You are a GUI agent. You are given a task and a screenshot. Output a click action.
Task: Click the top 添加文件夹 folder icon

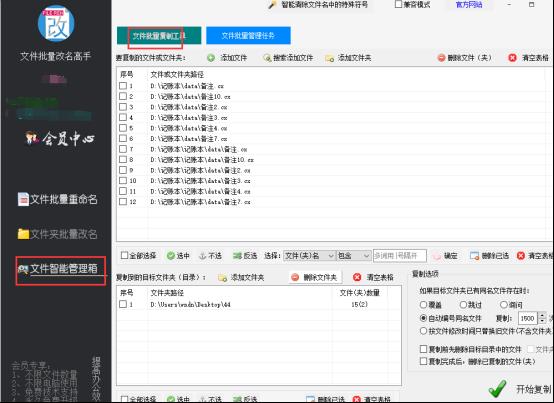pyautogui.click(x=329, y=58)
